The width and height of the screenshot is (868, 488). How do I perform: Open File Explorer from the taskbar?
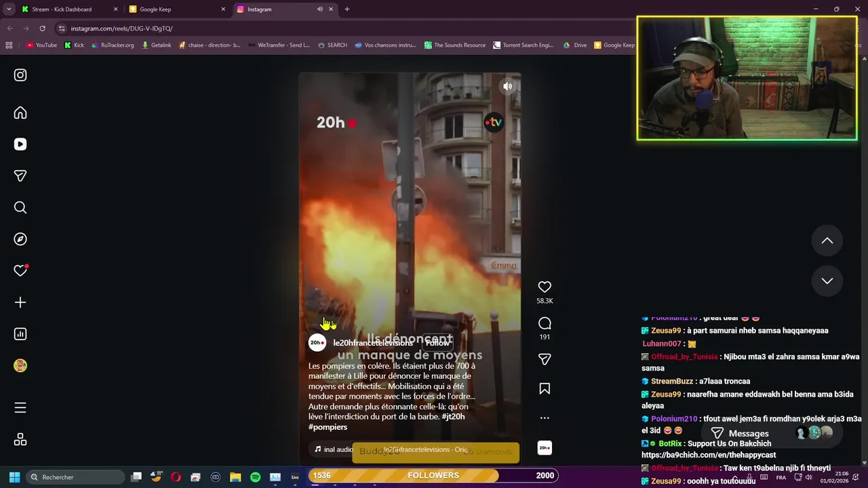tap(235, 477)
